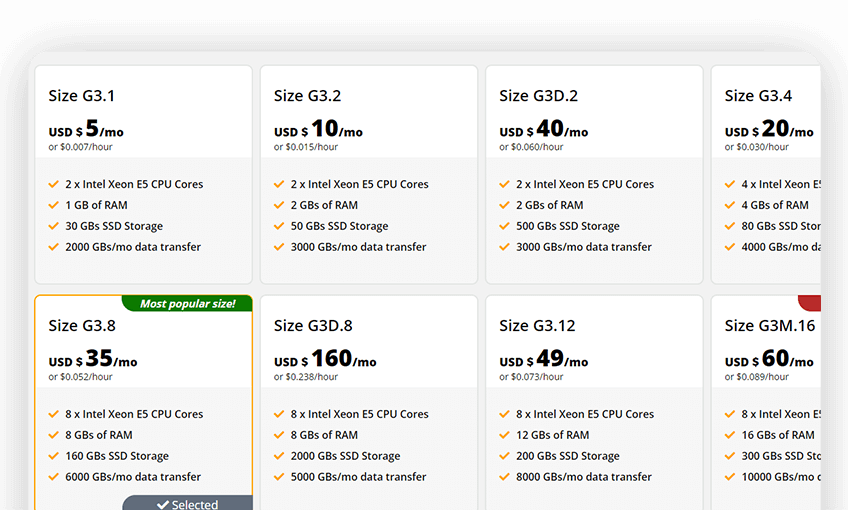Click 500 GBs SSD Storage text
Viewport: 848px width, 510px height.
tap(568, 226)
